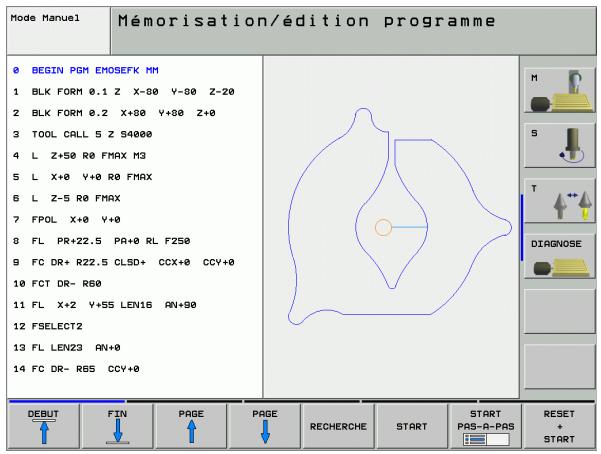Image resolution: width=601 pixels, height=454 pixels.
Task: Open the DIAGNOSE softkey
Action: (559, 256)
